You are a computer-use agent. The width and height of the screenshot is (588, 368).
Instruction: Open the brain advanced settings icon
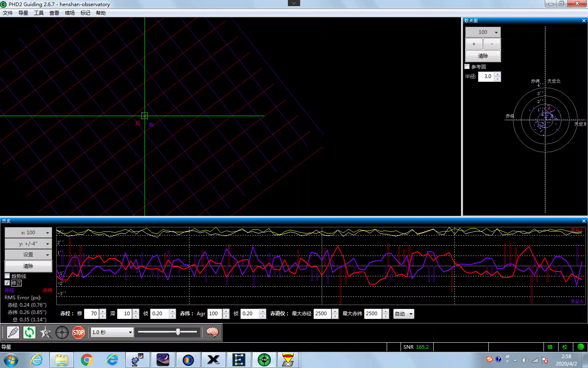point(212,332)
